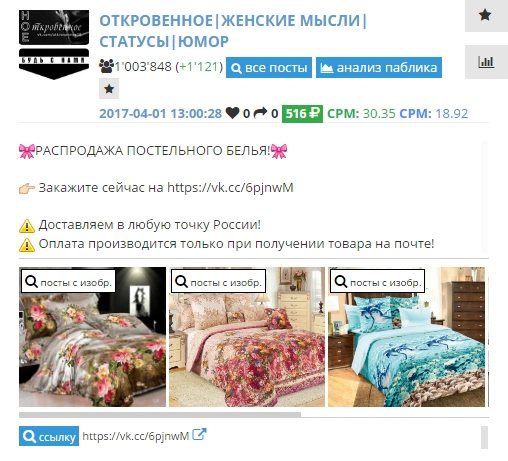Click the 'ссылку' link search button
Viewport: 508px width, 461px height.
tap(49, 436)
